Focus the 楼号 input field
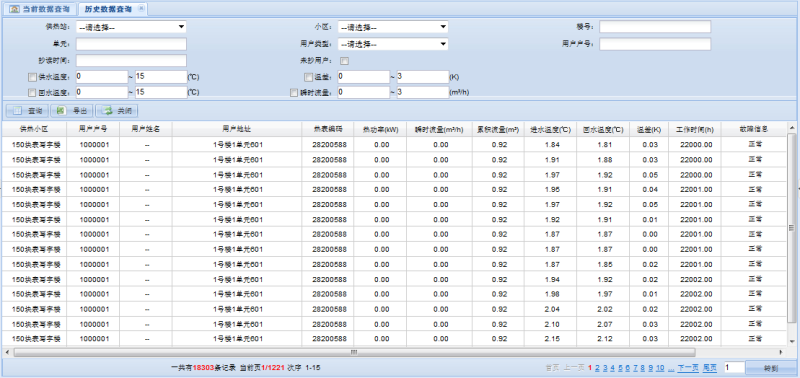This screenshot has height=378, width=800. click(x=655, y=27)
